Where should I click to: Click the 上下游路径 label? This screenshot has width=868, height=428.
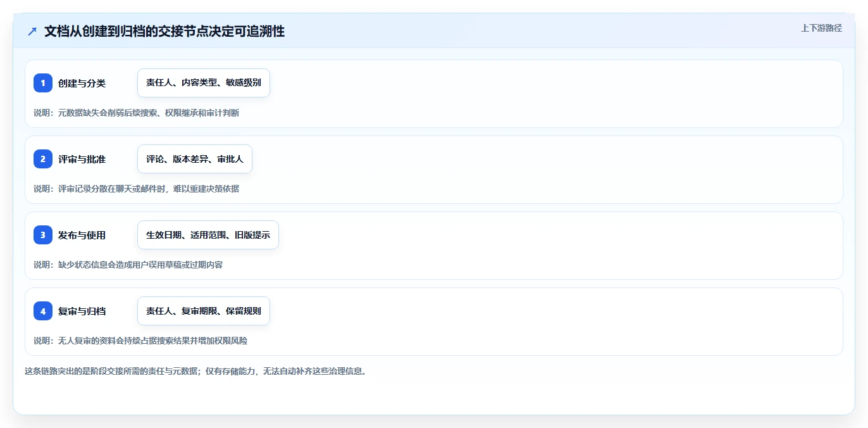tap(821, 28)
